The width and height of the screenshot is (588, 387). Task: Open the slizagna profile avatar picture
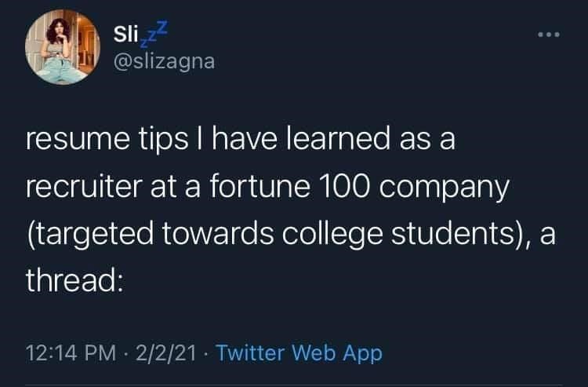pyautogui.click(x=62, y=48)
